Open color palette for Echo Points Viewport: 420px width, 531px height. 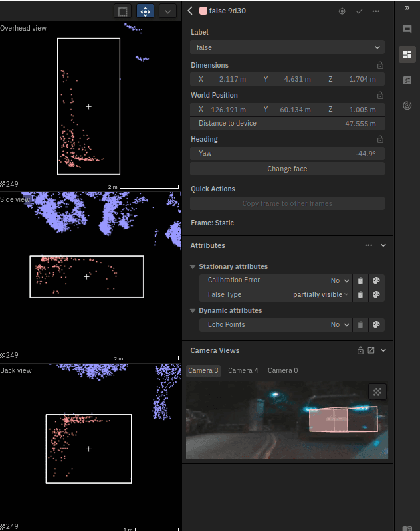[376, 325]
